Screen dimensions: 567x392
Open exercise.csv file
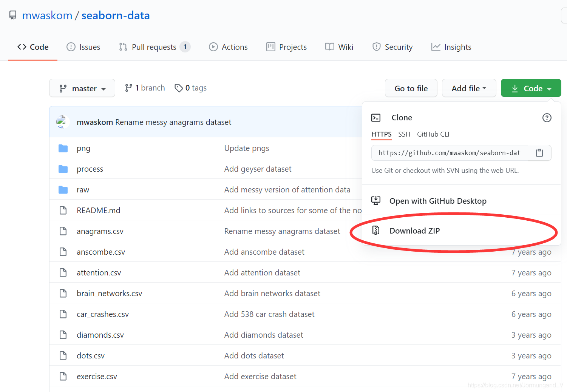[97, 377]
